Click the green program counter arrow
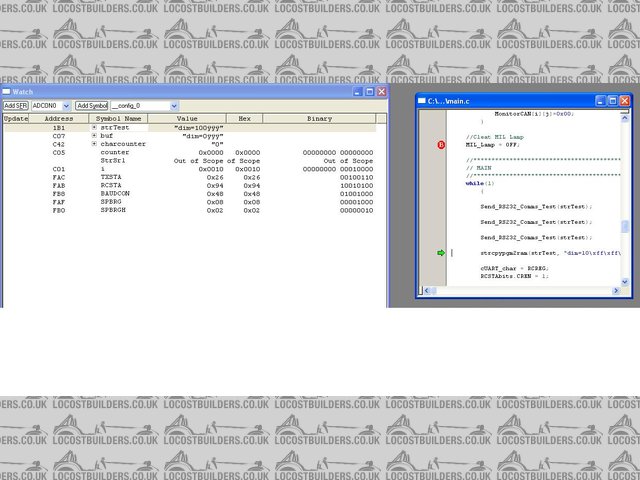The image size is (640, 480). point(441,253)
